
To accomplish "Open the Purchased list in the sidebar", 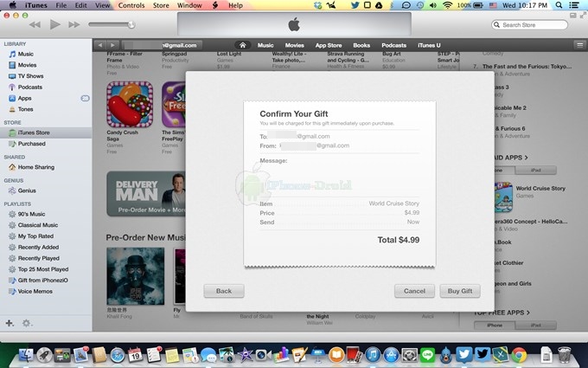I will 34,144.
